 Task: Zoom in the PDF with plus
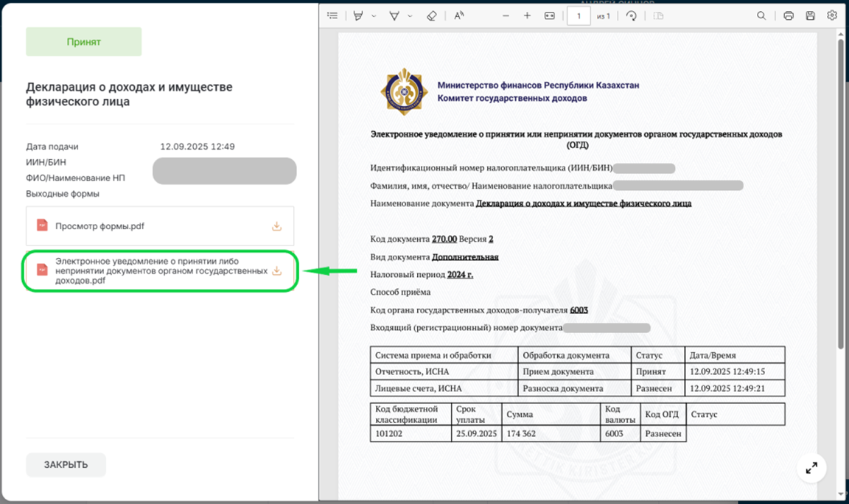[x=527, y=15]
